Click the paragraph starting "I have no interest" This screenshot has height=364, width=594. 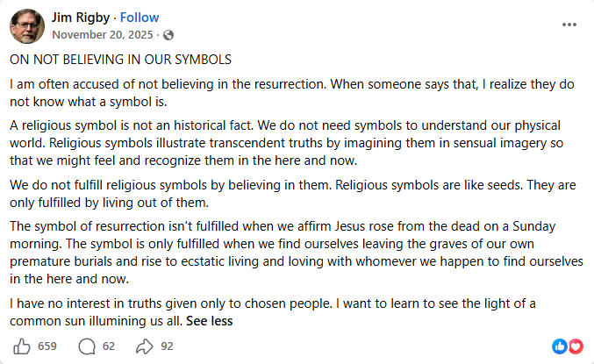[x=273, y=312]
